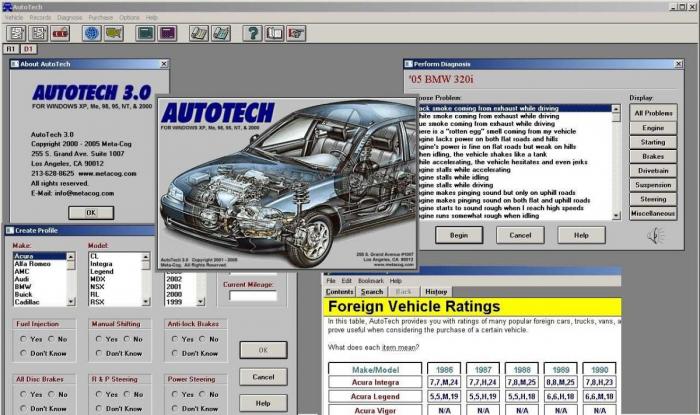
Task: Click the United States map icon
Action: pos(114,33)
